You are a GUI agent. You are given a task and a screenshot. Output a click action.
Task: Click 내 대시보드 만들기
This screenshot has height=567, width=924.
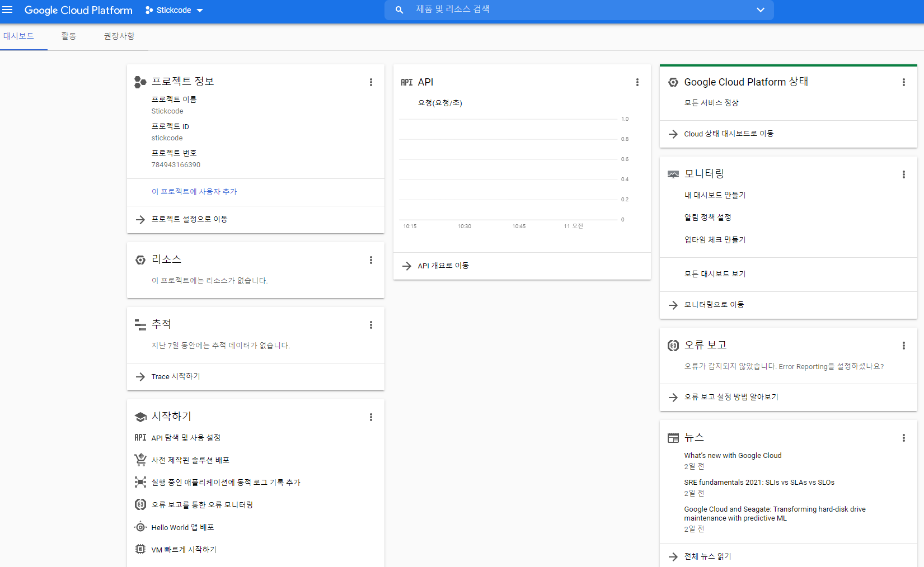[x=715, y=195]
